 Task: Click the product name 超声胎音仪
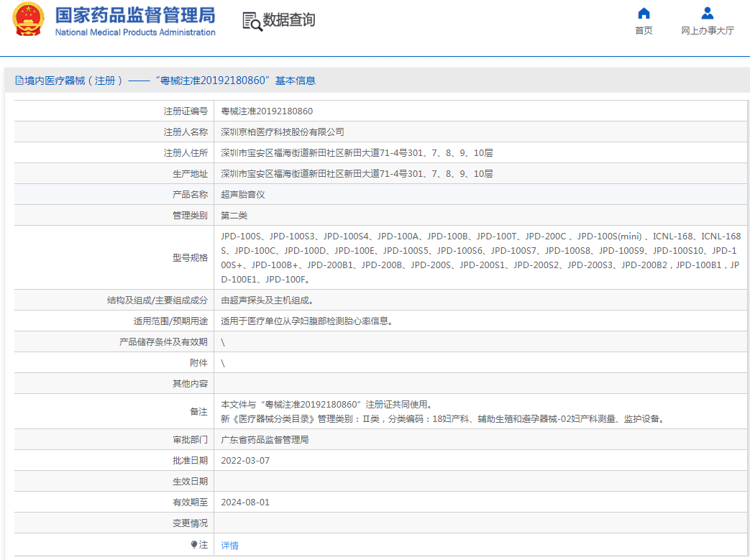tap(242, 194)
